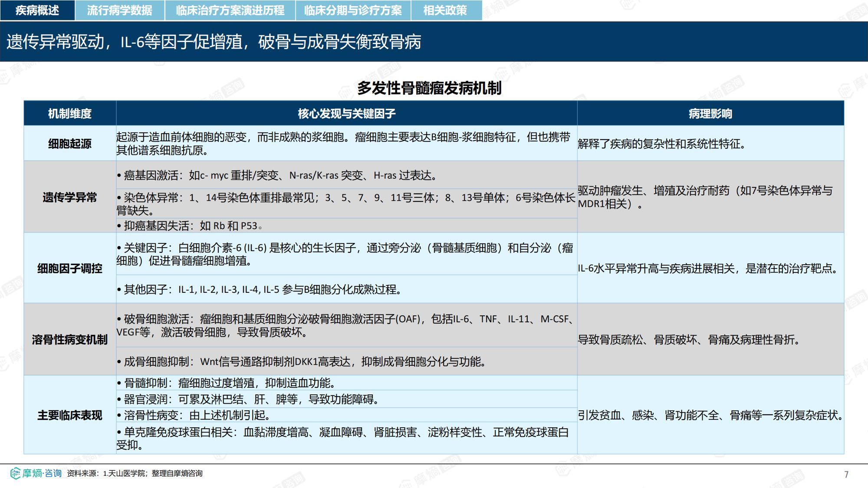Go to 临床治疗方案演进历程 tab
Viewport: 868px width, 488px height.
[x=230, y=10]
